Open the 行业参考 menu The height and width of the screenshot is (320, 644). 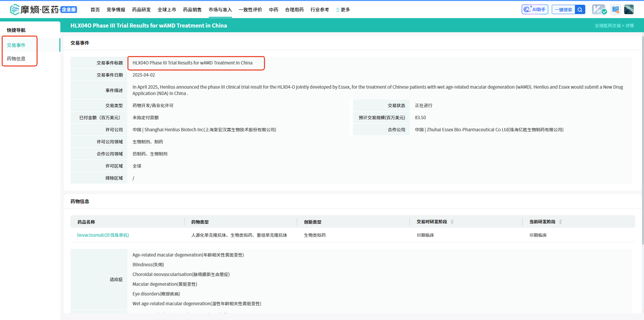tap(320, 10)
